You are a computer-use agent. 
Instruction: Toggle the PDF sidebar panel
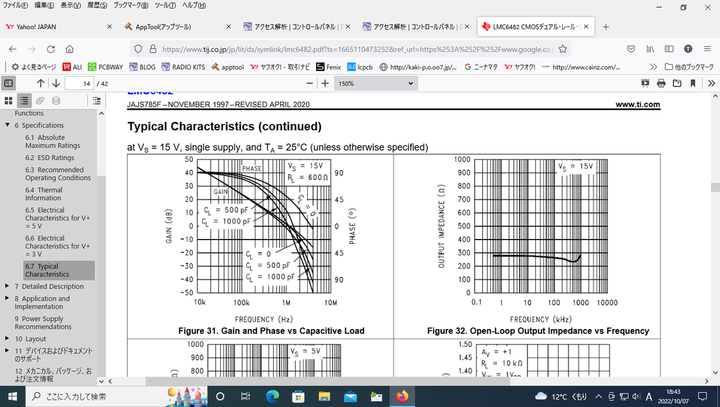(x=11, y=83)
